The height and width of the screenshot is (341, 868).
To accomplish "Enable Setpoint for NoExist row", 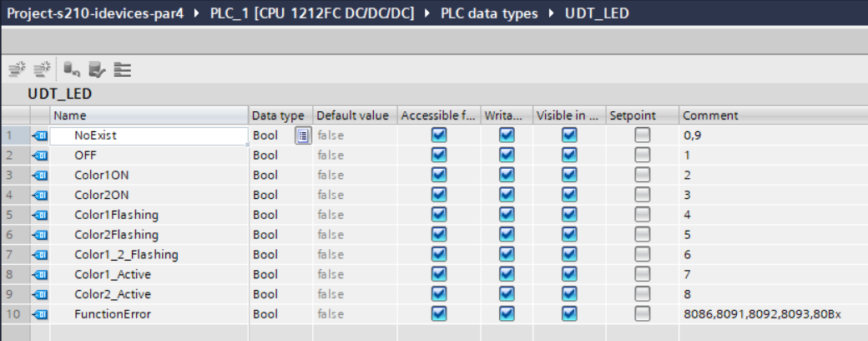I will [x=642, y=135].
